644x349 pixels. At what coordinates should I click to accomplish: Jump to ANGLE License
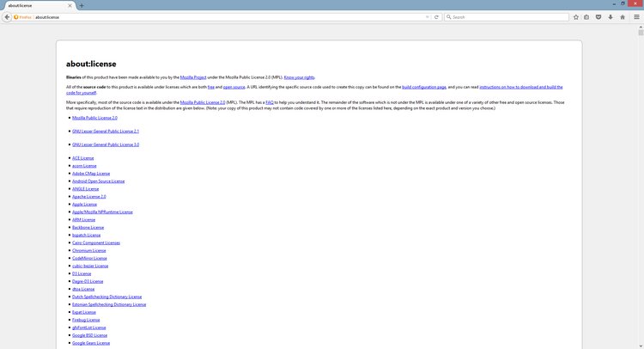(x=85, y=189)
